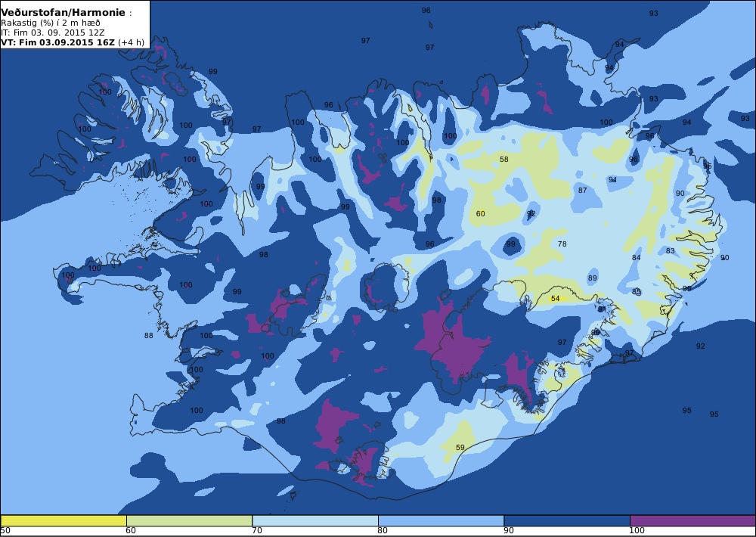
Task: Click the '83' humidity value on the map
Action: (670, 251)
